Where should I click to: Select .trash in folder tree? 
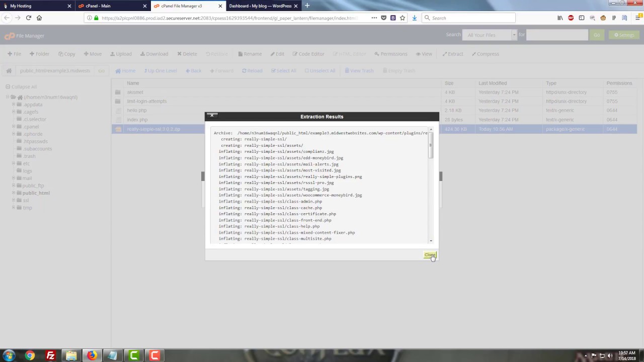click(29, 156)
